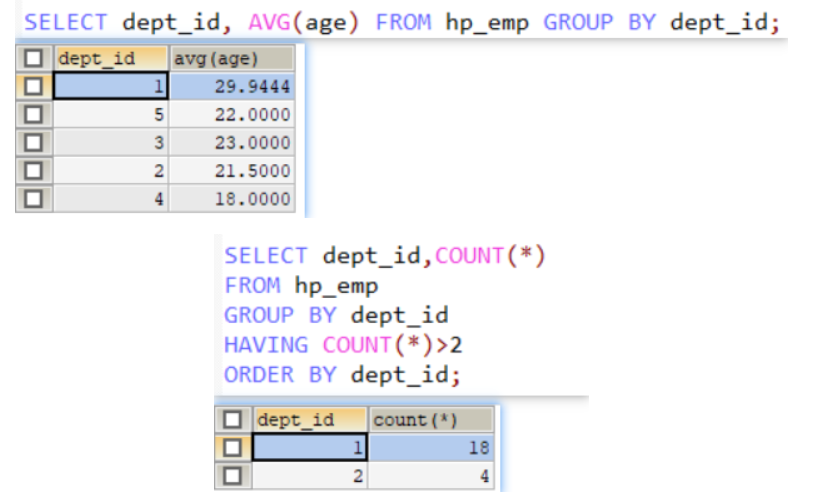817x502 pixels.
Task: Check the row box for average 22.0000
Action: tap(33, 115)
